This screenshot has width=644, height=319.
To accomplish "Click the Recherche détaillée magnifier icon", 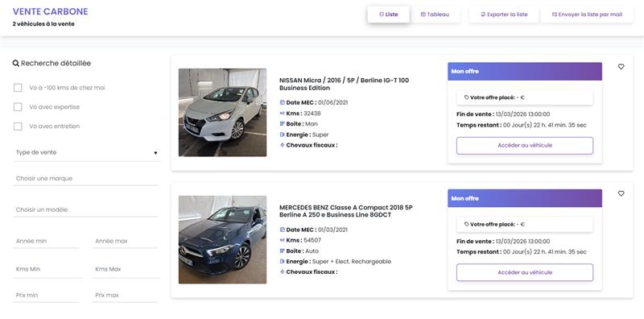I will click(x=16, y=64).
